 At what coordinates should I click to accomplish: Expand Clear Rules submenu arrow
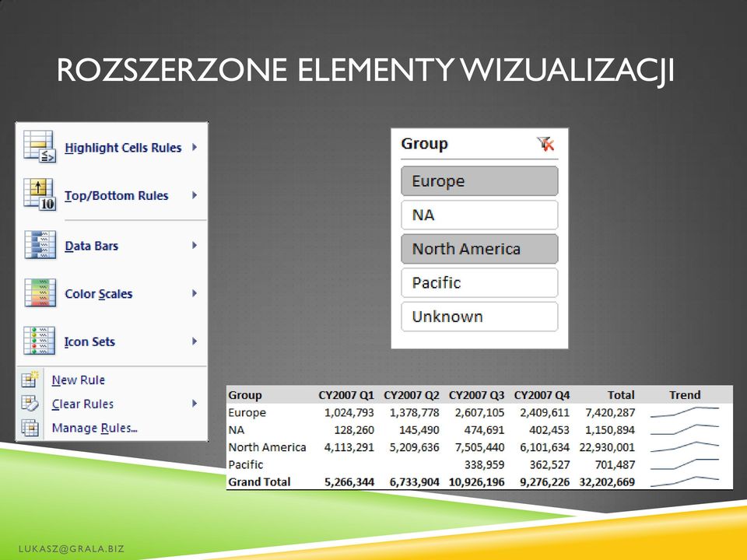195,404
